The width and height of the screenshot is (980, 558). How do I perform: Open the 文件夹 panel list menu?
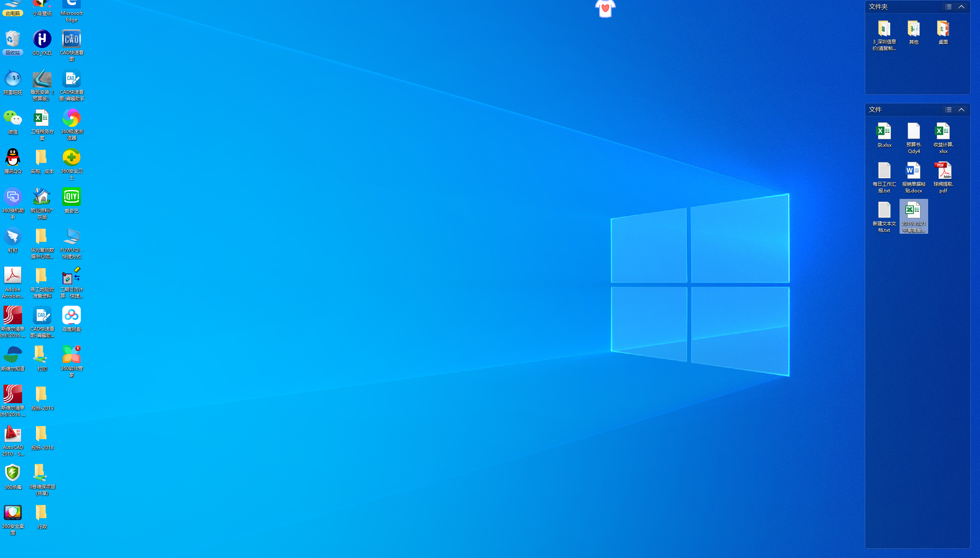tap(948, 7)
